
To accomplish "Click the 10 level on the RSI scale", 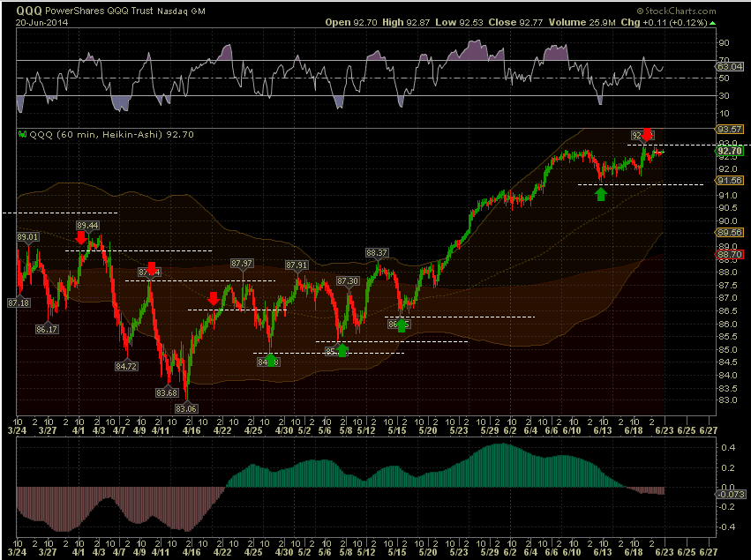I will point(724,114).
